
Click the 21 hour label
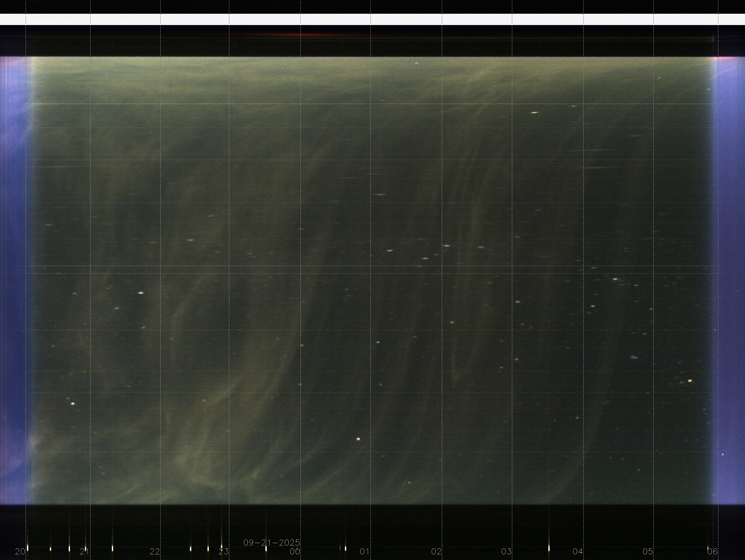84,552
